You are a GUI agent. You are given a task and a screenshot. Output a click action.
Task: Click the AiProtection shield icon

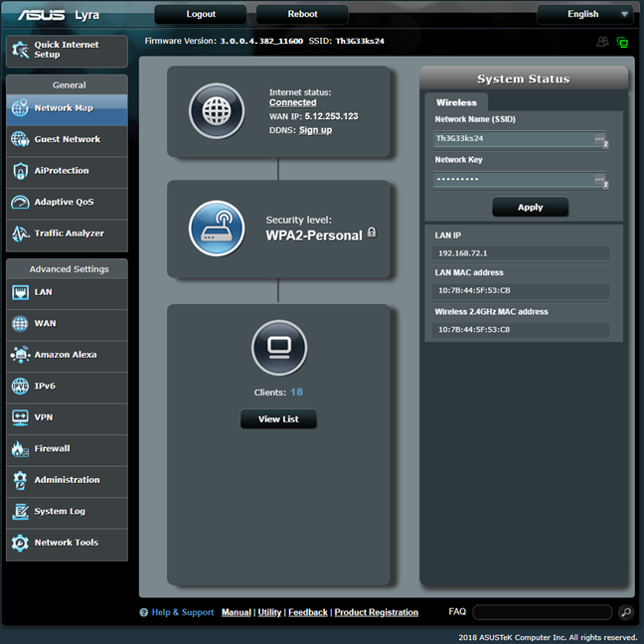coord(20,171)
